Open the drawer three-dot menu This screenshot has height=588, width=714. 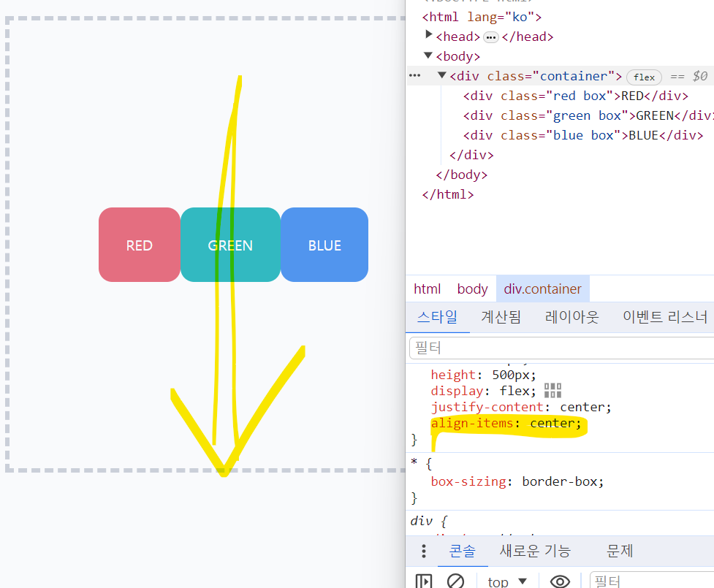(x=424, y=551)
